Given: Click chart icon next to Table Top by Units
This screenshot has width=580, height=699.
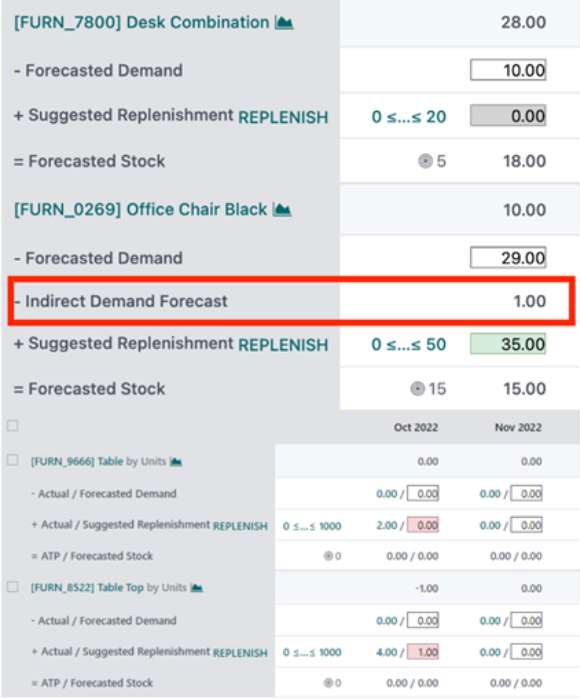Looking at the screenshot, I should (x=197, y=588).
